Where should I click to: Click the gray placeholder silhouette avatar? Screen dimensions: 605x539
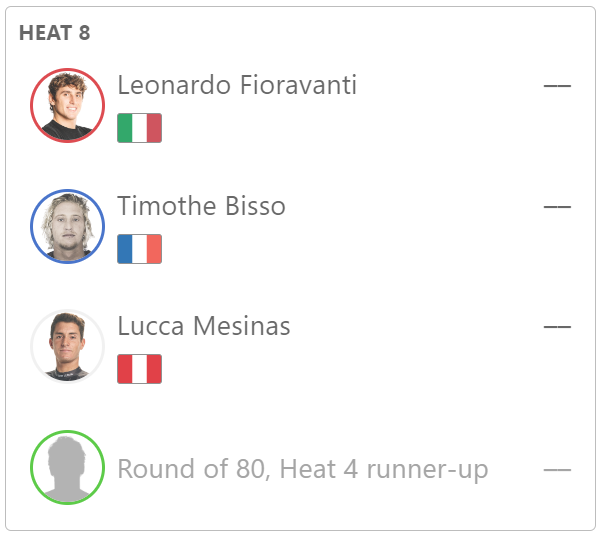point(68,467)
